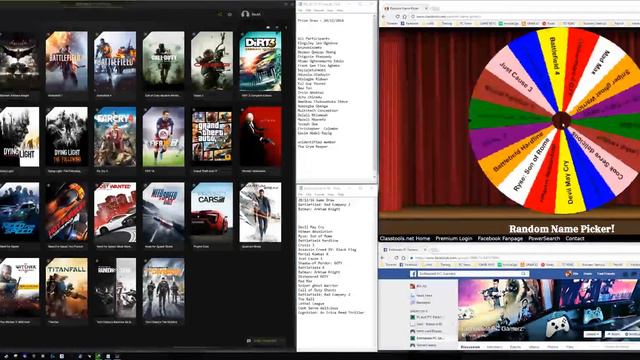Image resolution: width=640 pixels, height=360 pixels.
Task: Open the Hitman Absolution game tile
Action: (260, 137)
